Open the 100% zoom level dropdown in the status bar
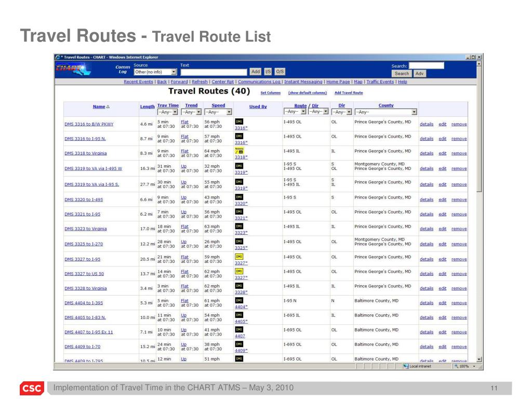532x399 pixels. [x=474, y=366]
